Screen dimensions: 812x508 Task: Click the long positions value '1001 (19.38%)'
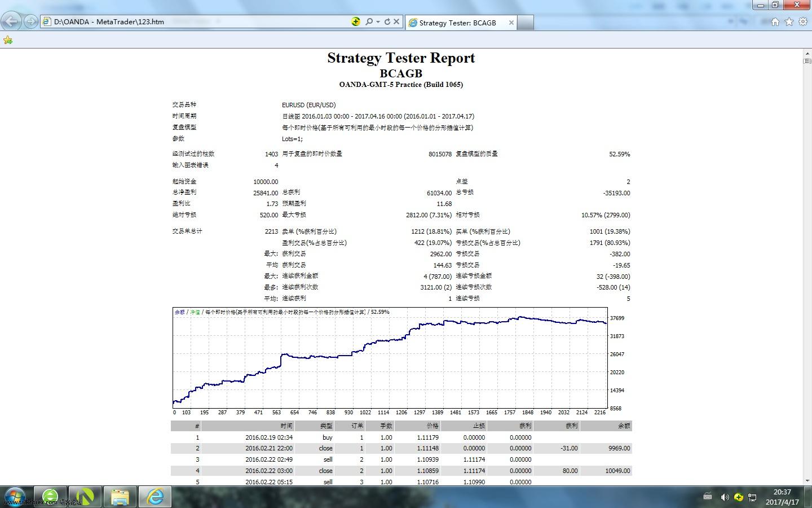click(x=610, y=231)
